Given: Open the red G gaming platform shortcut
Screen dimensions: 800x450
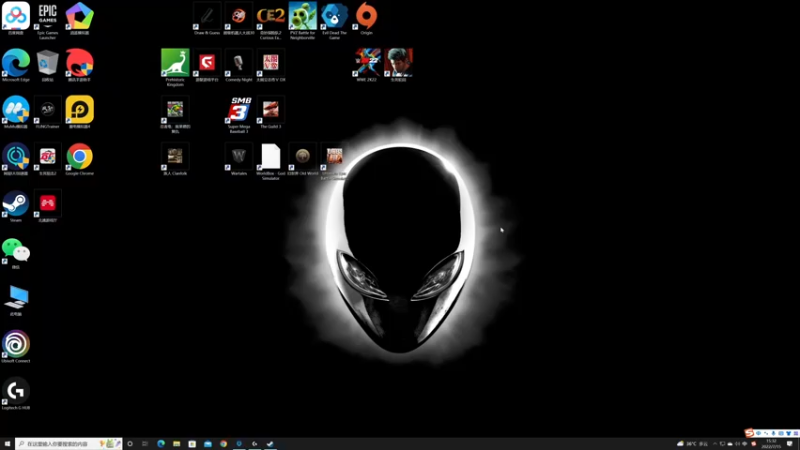Looking at the screenshot, I should point(207,65).
